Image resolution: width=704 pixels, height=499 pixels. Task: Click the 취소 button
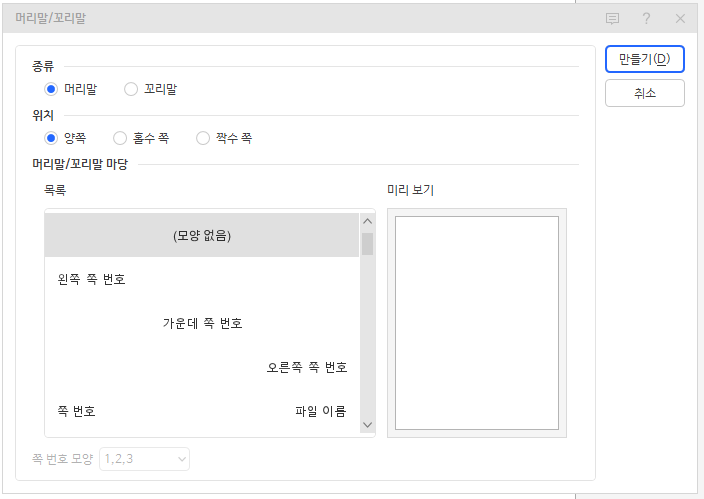[x=644, y=93]
